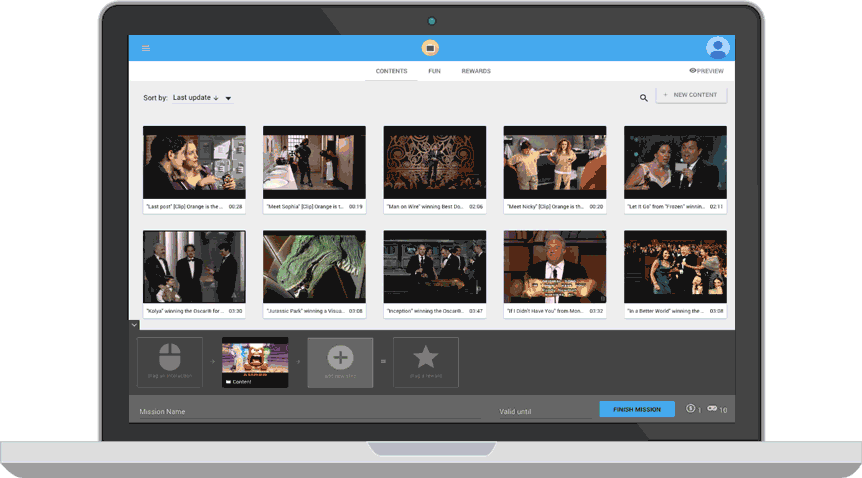The height and width of the screenshot is (478, 862).
Task: Select the "Kolya" Oscar video thumbnail
Action: 194,267
